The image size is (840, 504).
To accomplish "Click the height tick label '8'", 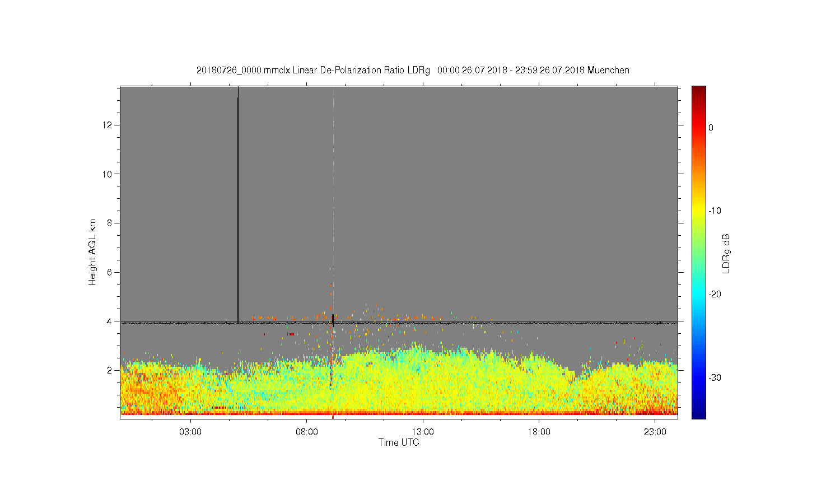I will tap(110, 223).
